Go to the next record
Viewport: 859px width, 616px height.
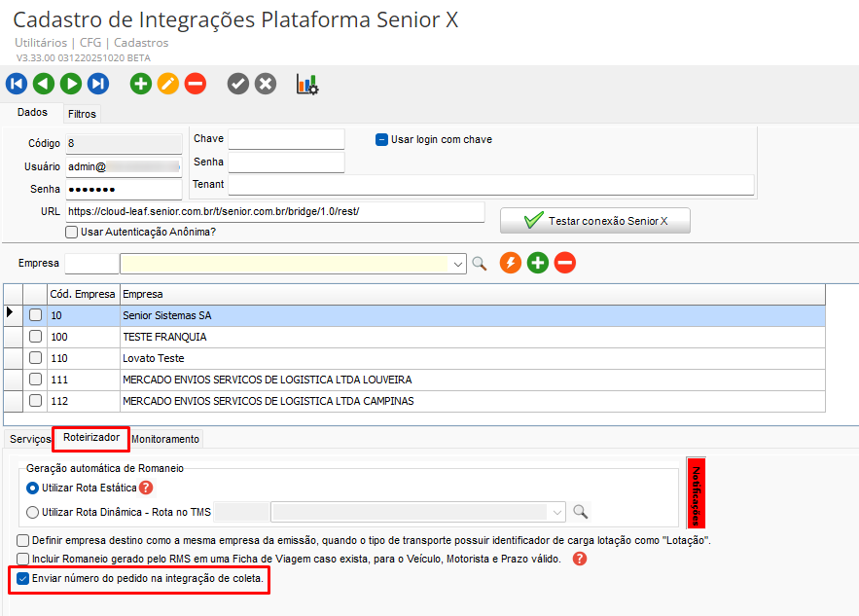pos(71,84)
